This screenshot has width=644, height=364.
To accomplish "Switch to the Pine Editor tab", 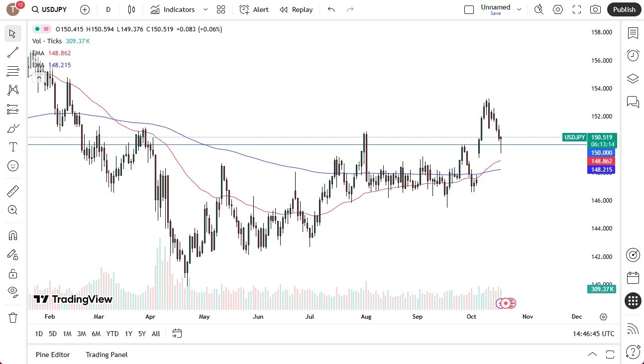I will tap(53, 355).
